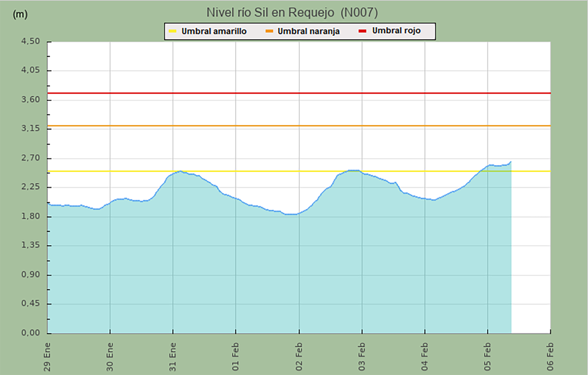588x375 pixels.
Task: Click the '0,00' value on the y-axis
Action: [x=31, y=333]
